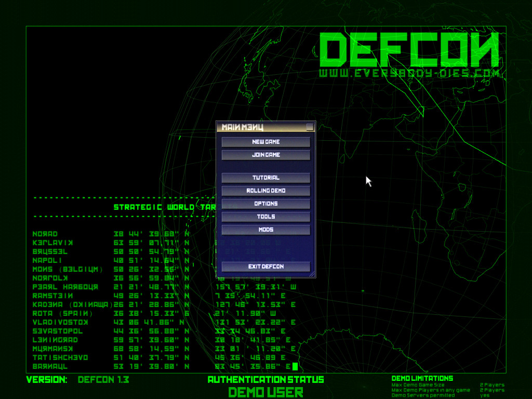Screen dimensions: 532x399
Task: Click the 'AUTHENTICATION STATUS' heading
Action: (265, 380)
